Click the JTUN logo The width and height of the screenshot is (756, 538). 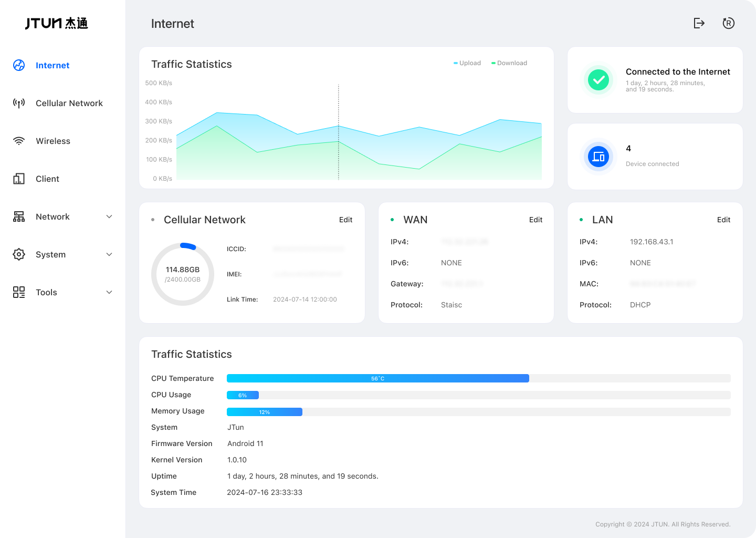pos(56,23)
